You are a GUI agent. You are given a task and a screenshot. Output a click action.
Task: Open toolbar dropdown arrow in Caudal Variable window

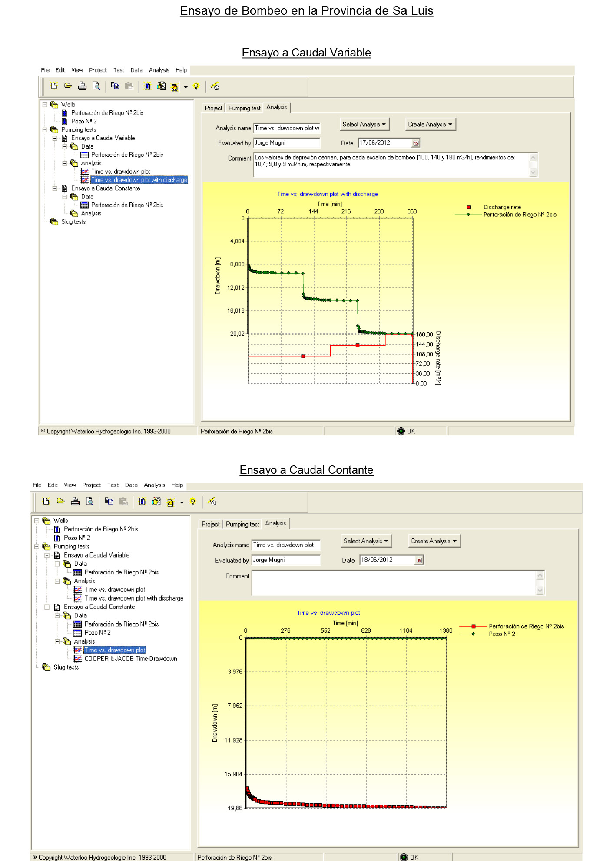pyautogui.click(x=186, y=87)
